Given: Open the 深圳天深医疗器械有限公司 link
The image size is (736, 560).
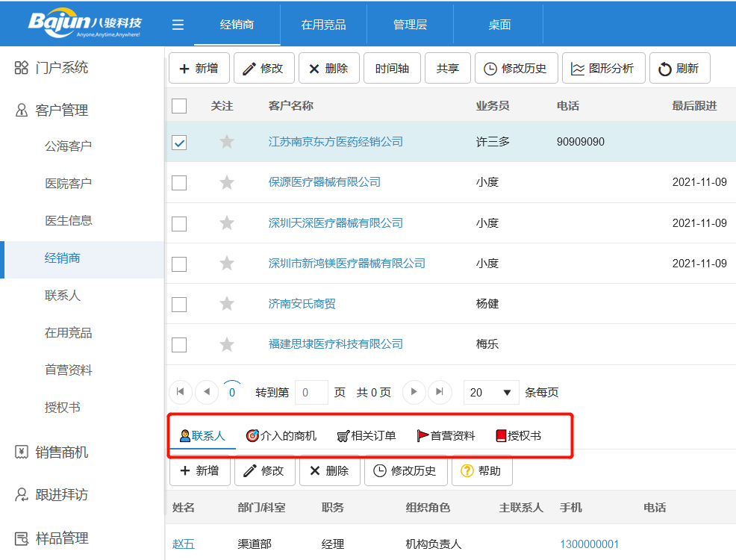Looking at the screenshot, I should tap(335, 223).
